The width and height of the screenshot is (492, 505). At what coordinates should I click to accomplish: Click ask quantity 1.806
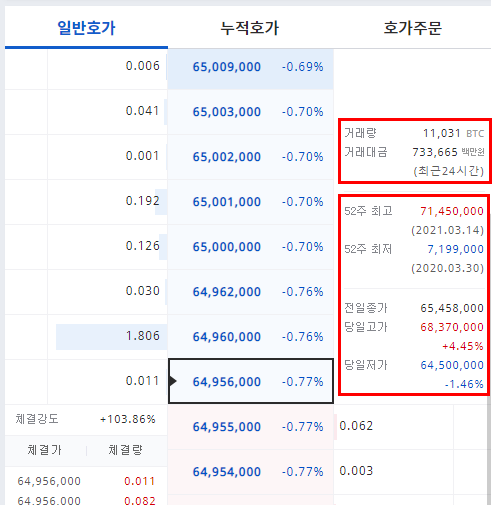(143, 336)
